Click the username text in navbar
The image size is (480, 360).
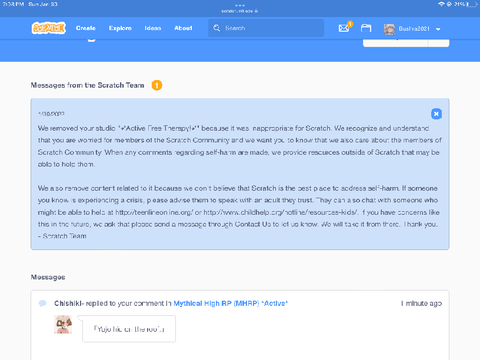[414, 29]
